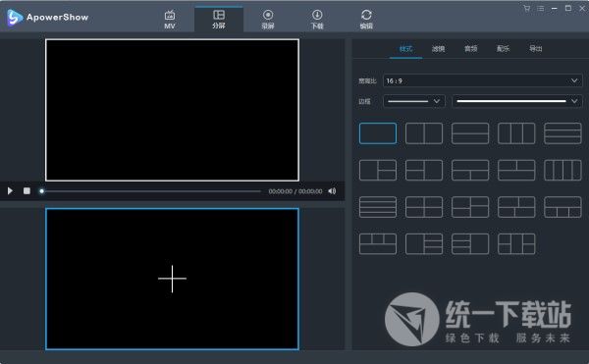
Task: Open the border color dropdown
Action: coord(517,101)
